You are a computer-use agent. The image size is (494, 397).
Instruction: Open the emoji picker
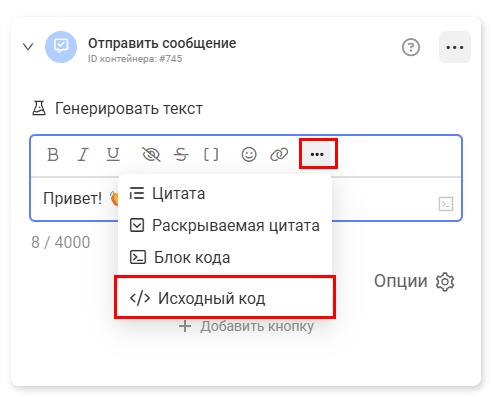[249, 154]
